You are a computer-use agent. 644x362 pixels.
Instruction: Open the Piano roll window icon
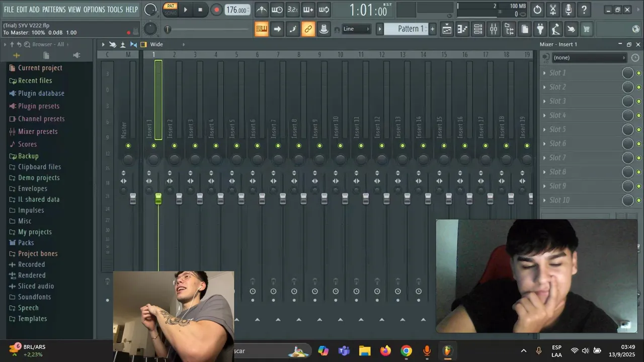click(462, 29)
